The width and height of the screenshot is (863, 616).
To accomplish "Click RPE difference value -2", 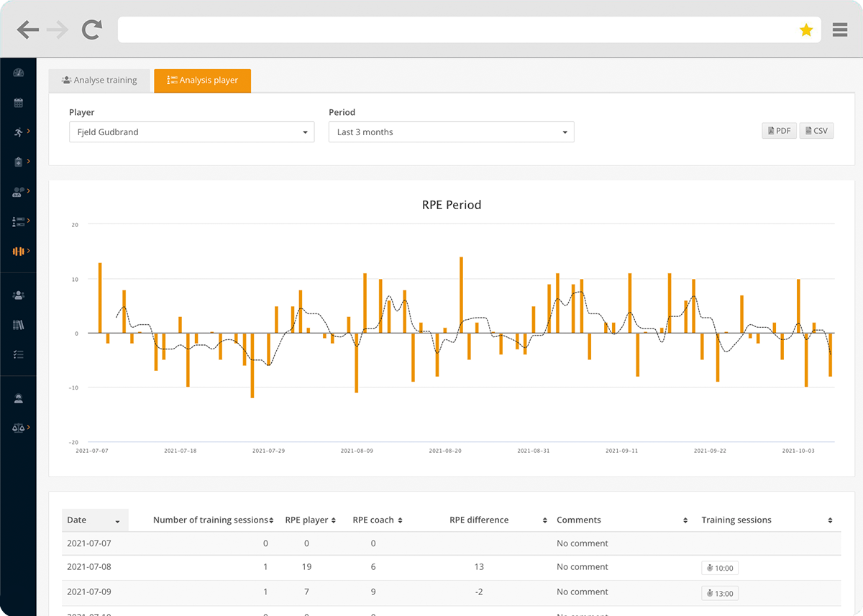I will (x=479, y=592).
